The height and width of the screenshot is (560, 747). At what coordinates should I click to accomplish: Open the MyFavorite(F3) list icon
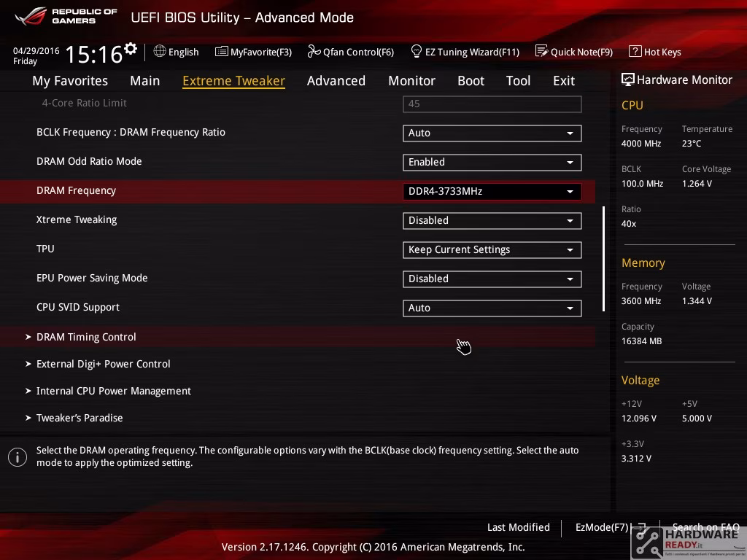[x=222, y=52]
